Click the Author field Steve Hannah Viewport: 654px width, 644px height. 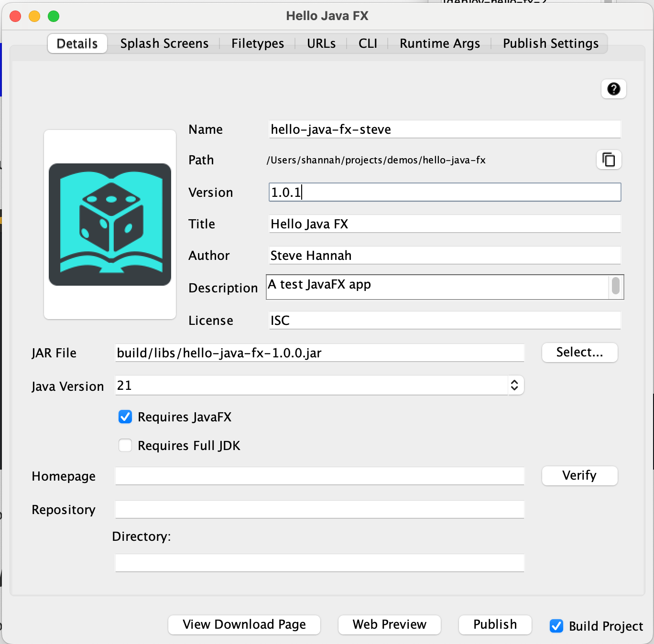[445, 256]
